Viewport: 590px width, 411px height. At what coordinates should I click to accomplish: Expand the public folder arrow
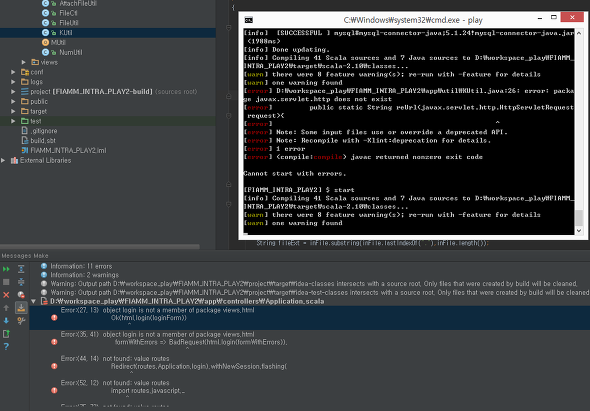(x=13, y=101)
